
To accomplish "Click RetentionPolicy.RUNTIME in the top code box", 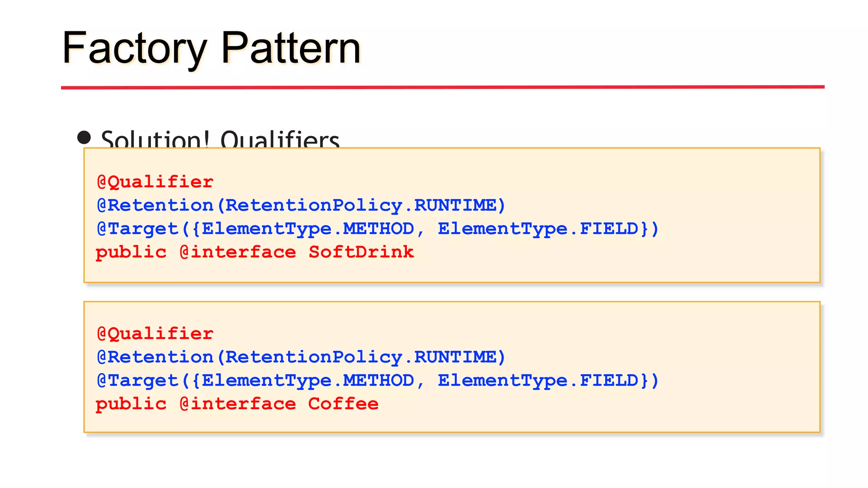I will 360,205.
